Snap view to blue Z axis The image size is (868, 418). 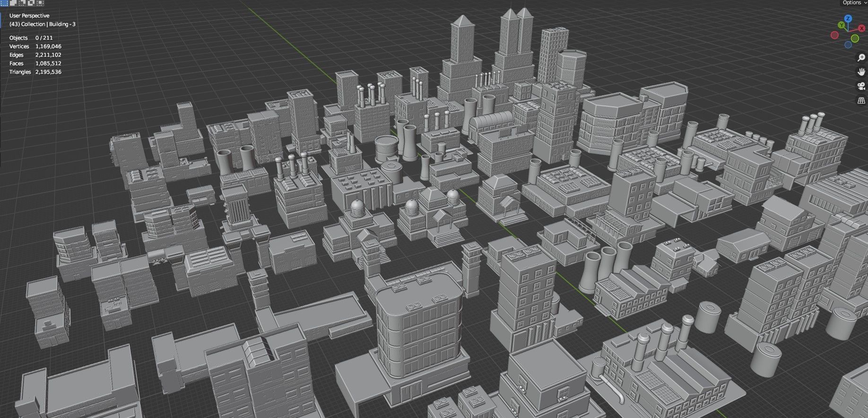pos(848,18)
